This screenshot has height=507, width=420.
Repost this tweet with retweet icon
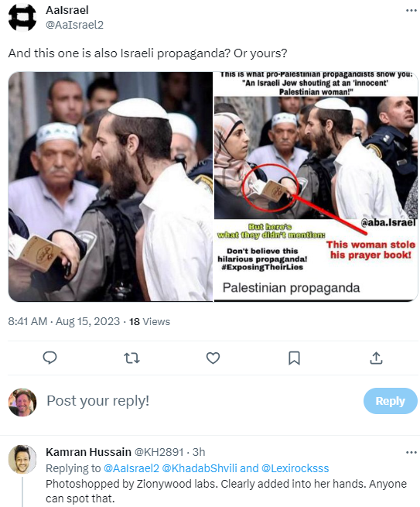point(131,358)
